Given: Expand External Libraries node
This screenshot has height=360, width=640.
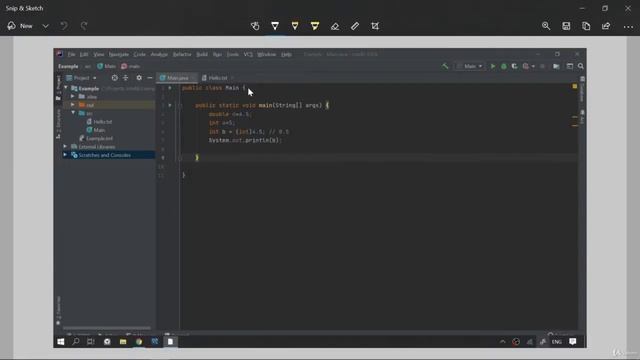Looking at the screenshot, I should tap(65, 147).
